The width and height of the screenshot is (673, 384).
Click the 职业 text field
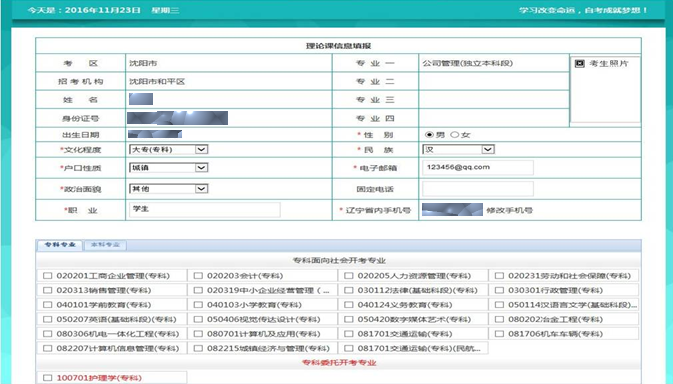pyautogui.click(x=205, y=210)
